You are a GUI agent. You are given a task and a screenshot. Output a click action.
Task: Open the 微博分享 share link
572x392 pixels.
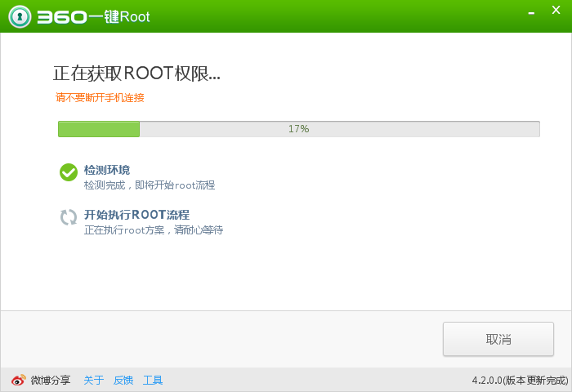(x=51, y=381)
